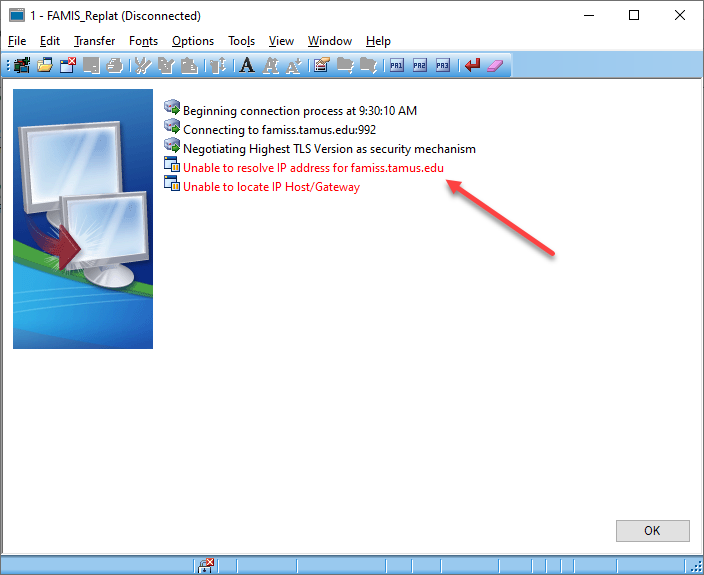
Task: Click the PA1 key toolbar button
Action: [x=397, y=66]
